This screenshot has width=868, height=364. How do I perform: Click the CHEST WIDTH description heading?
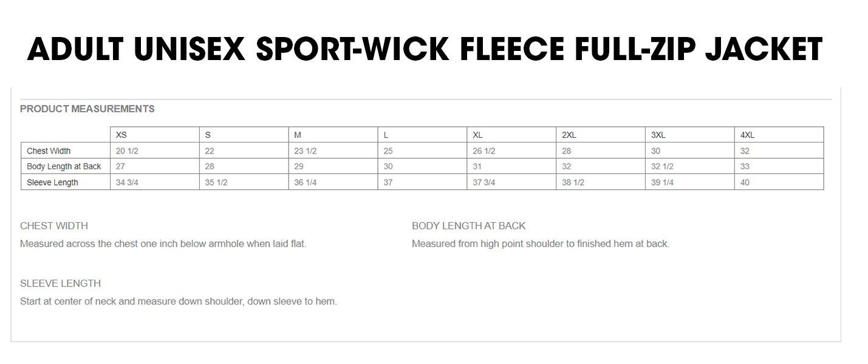point(54,226)
